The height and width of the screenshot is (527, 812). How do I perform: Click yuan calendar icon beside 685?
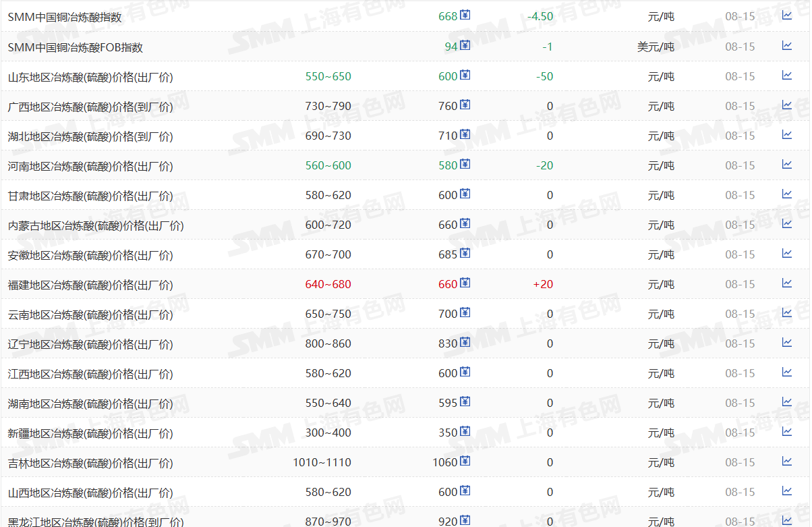[465, 253]
